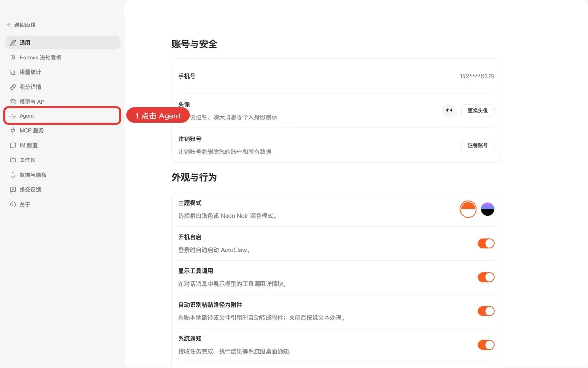Click the 系统通知 label
This screenshot has width=588, height=368.
pyautogui.click(x=190, y=339)
